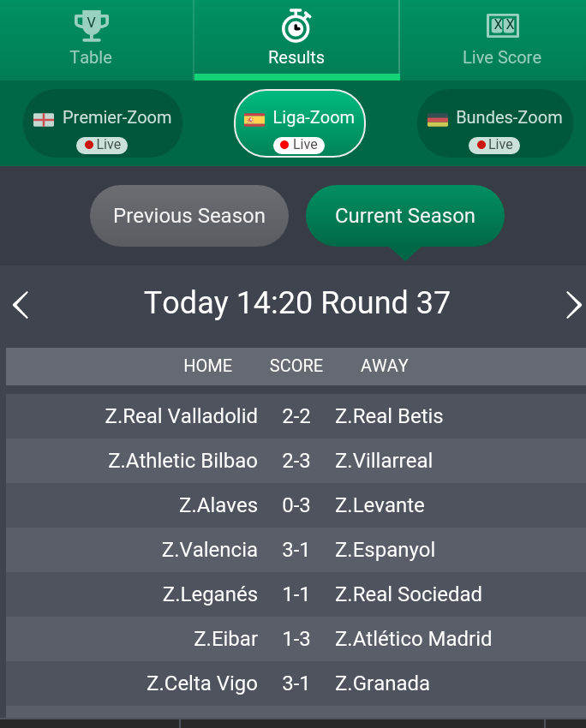Switch to the Table tab
Screen dimensions: 586x728
(x=91, y=40)
